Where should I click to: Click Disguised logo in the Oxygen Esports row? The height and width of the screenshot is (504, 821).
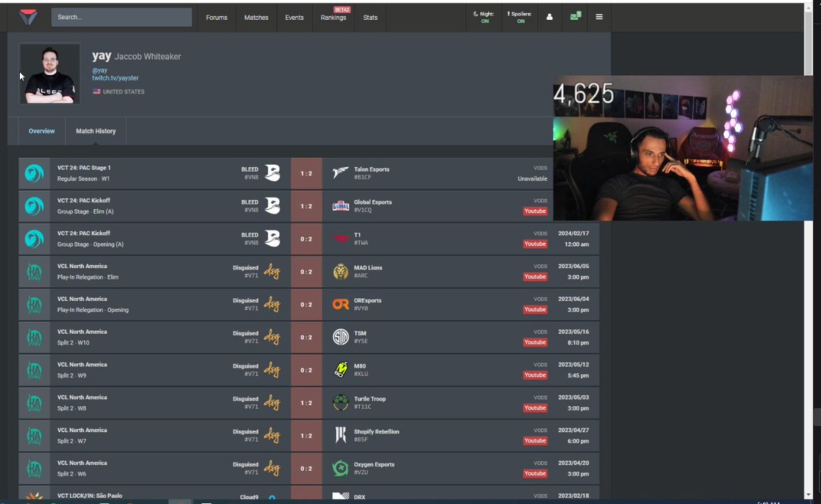pos(272,469)
